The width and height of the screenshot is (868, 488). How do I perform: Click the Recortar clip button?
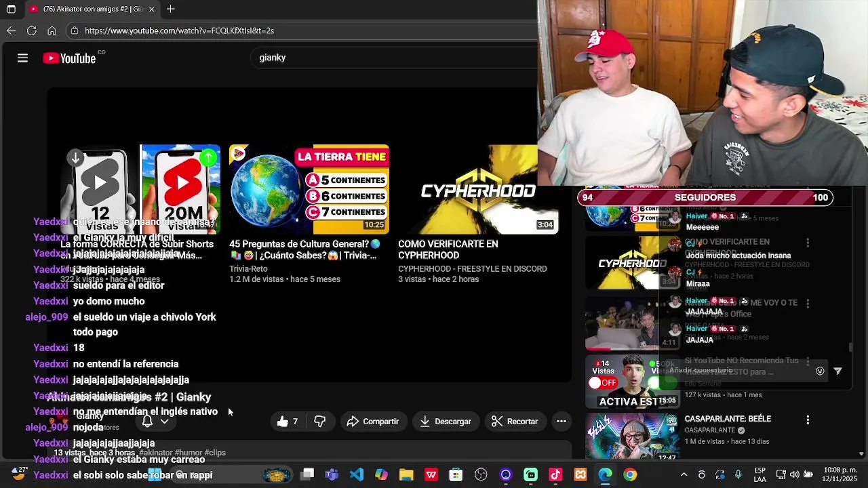[x=515, y=422]
